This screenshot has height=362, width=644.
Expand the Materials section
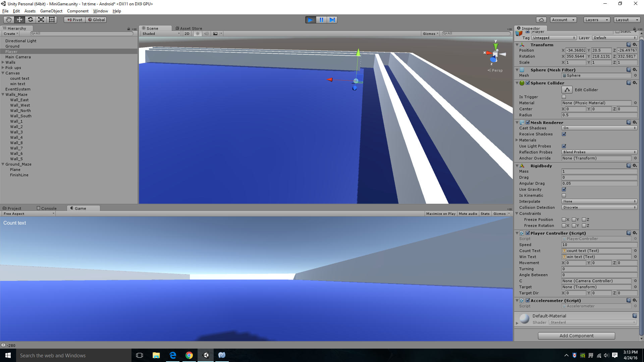[517, 140]
